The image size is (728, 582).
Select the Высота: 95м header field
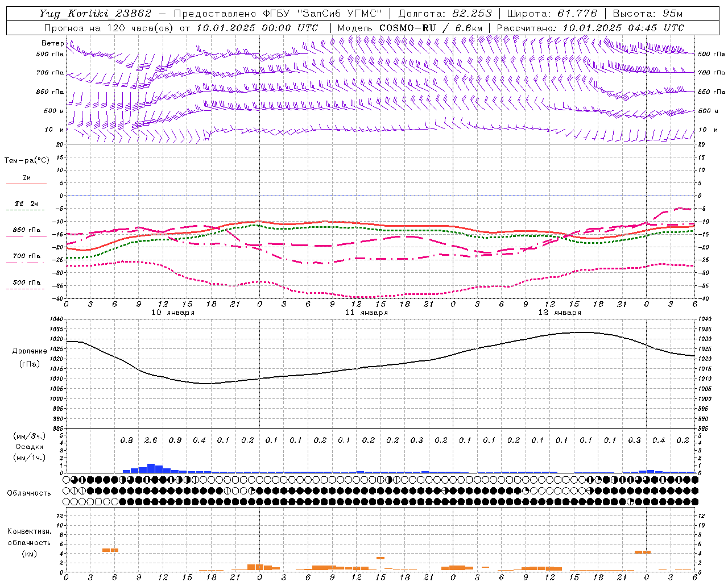[648, 14]
